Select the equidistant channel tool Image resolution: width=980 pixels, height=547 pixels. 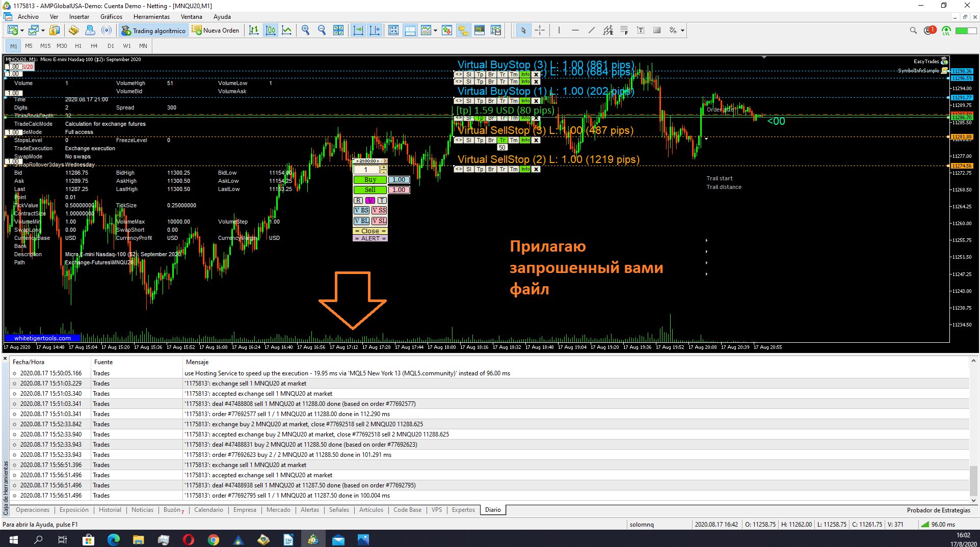pos(608,31)
